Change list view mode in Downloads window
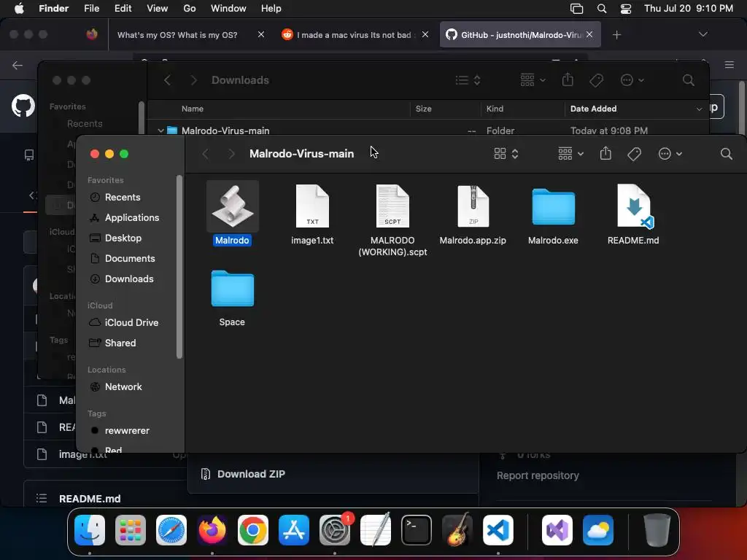Viewport: 747px width, 560px height. coord(468,80)
